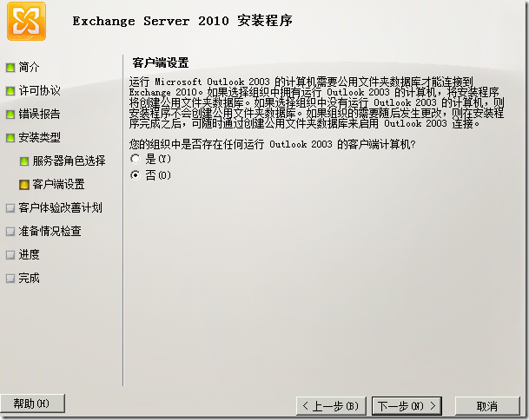
Task: Click the gray indicator beside 进度
Action: 10,255
